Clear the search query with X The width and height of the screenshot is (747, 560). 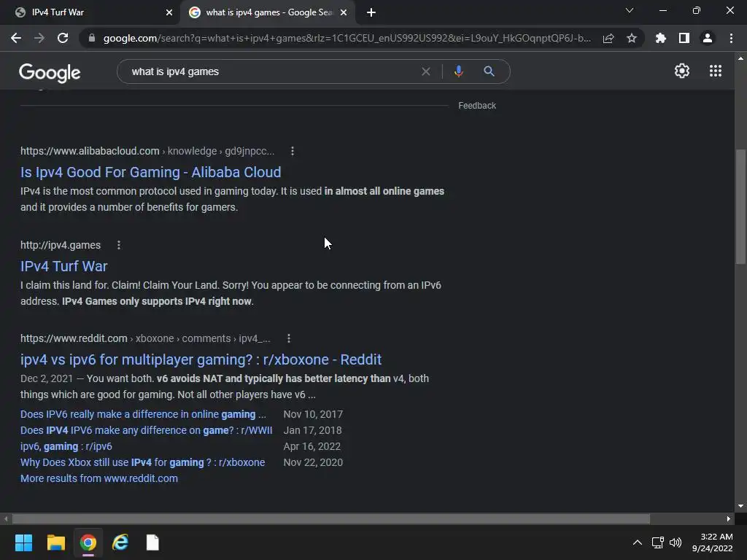[426, 71]
